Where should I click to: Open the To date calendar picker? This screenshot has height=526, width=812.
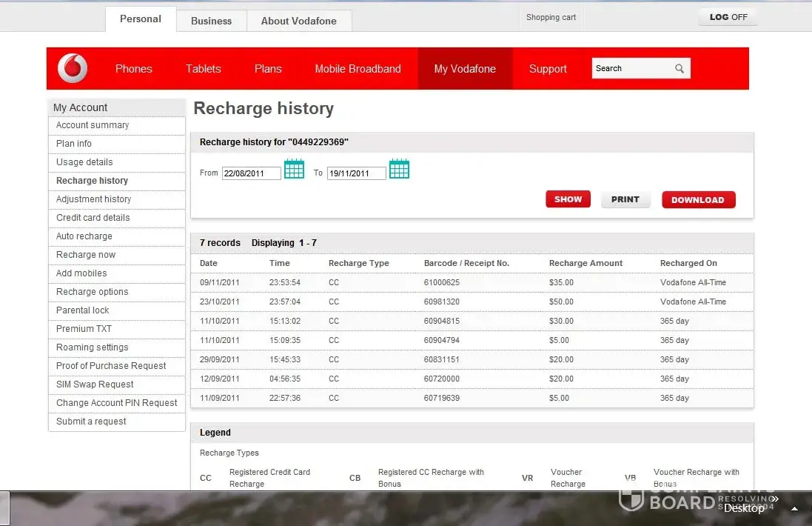(399, 170)
